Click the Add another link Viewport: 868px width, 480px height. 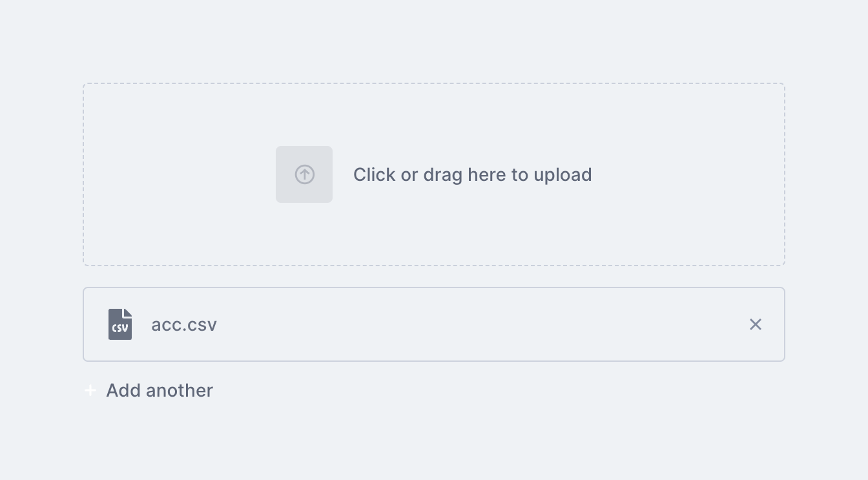click(160, 390)
